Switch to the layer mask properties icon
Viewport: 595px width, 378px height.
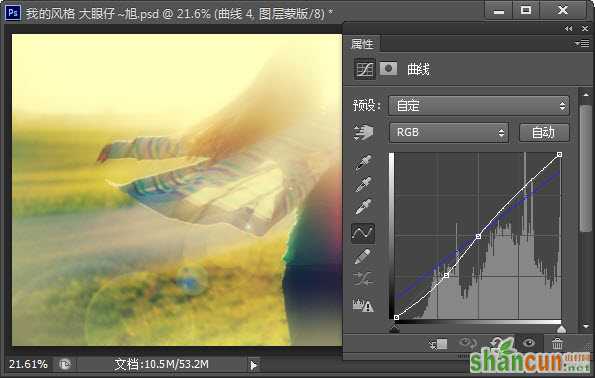point(389,69)
